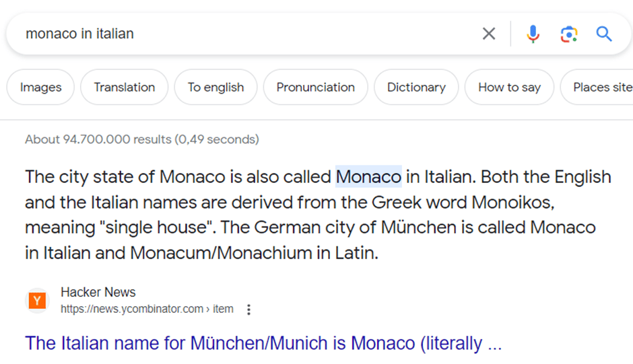The width and height of the screenshot is (633, 364).
Task: Click the "About 94.700.000 results" text
Action: [x=141, y=140]
